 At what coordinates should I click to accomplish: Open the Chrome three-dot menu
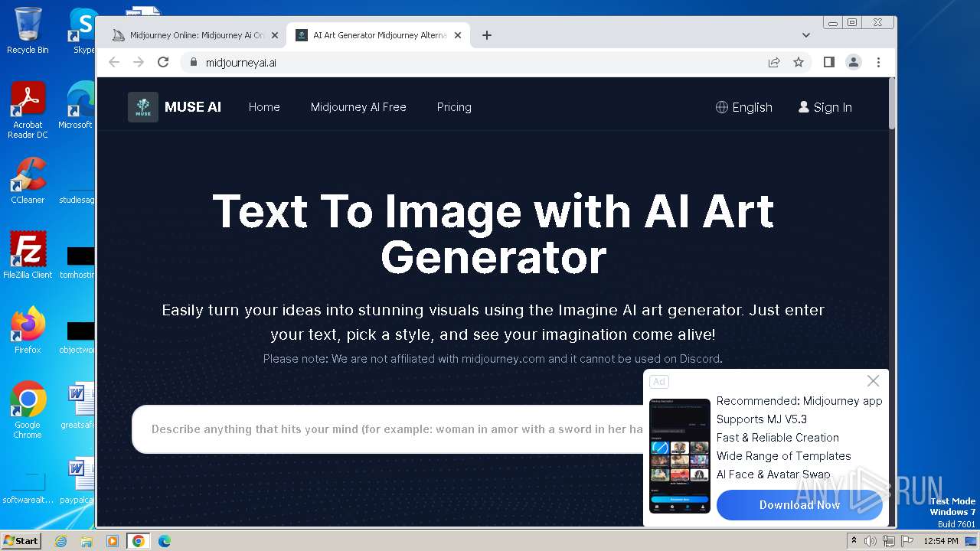[x=878, y=62]
